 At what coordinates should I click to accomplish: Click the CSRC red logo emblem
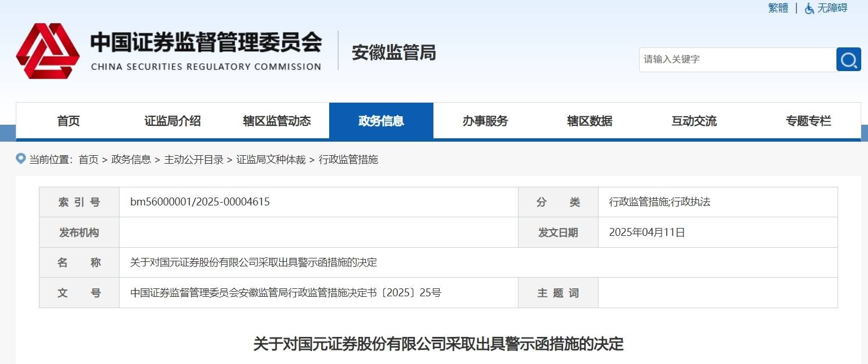click(48, 51)
